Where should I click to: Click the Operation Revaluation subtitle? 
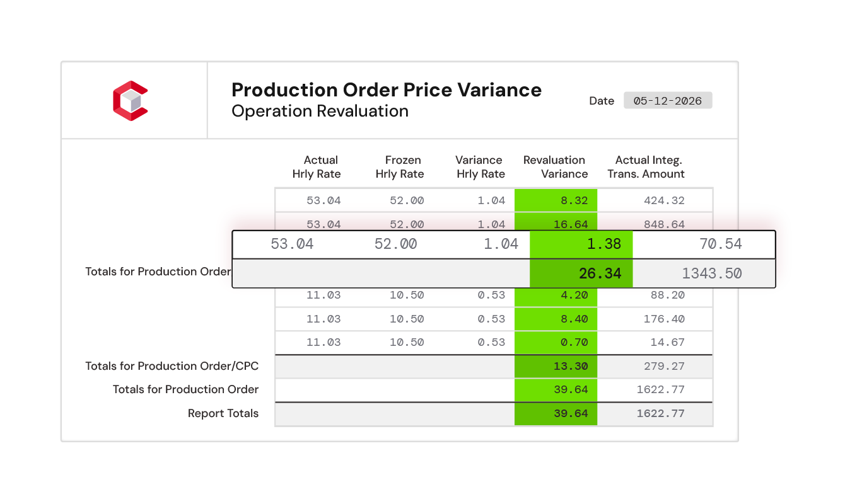(320, 112)
